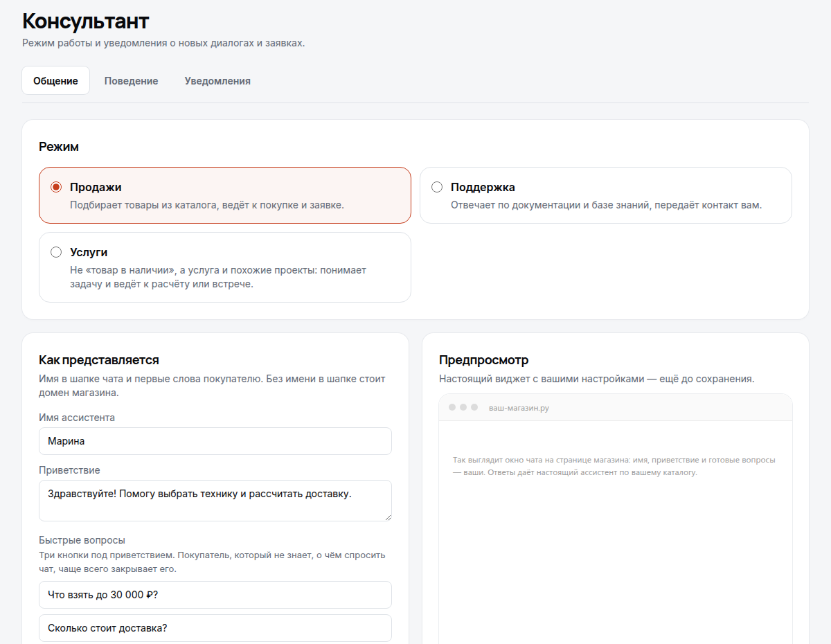Click the 'Имя ассистента' field label
Image resolution: width=831 pixels, height=644 pixels.
(x=77, y=418)
